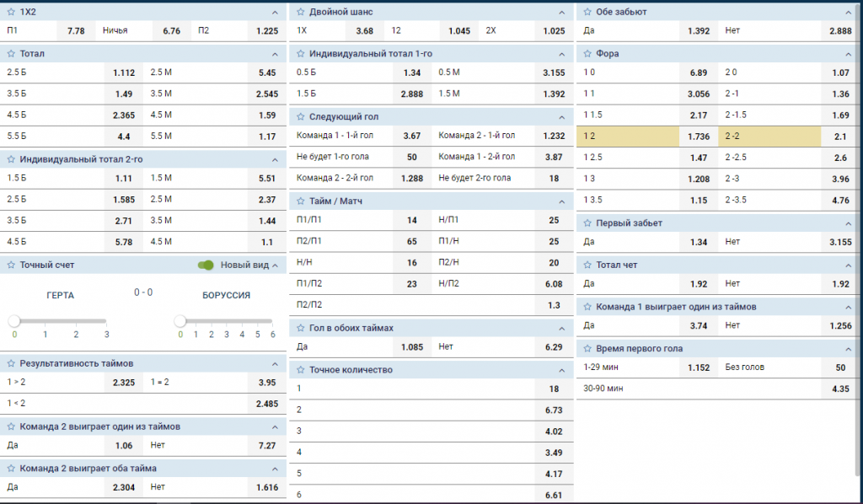The image size is (863, 504).
Task: Star the 1X2 market as favorite
Action: point(11,12)
